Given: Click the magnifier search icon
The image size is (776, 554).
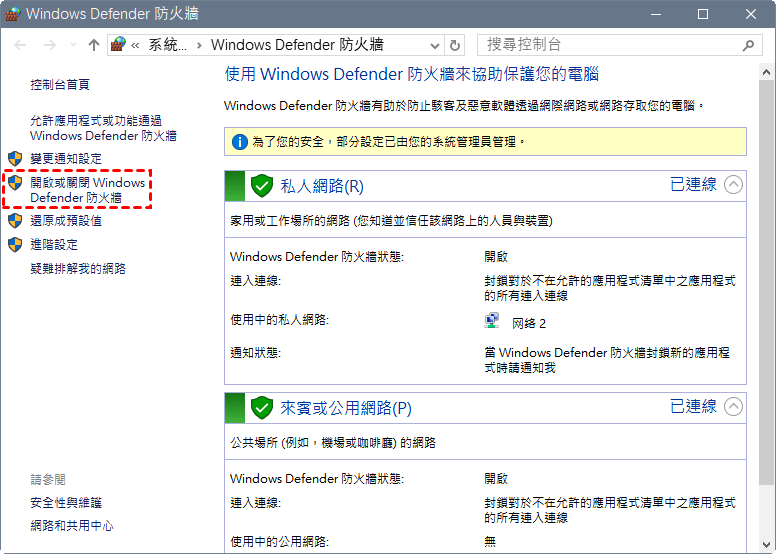Looking at the screenshot, I should pos(748,46).
